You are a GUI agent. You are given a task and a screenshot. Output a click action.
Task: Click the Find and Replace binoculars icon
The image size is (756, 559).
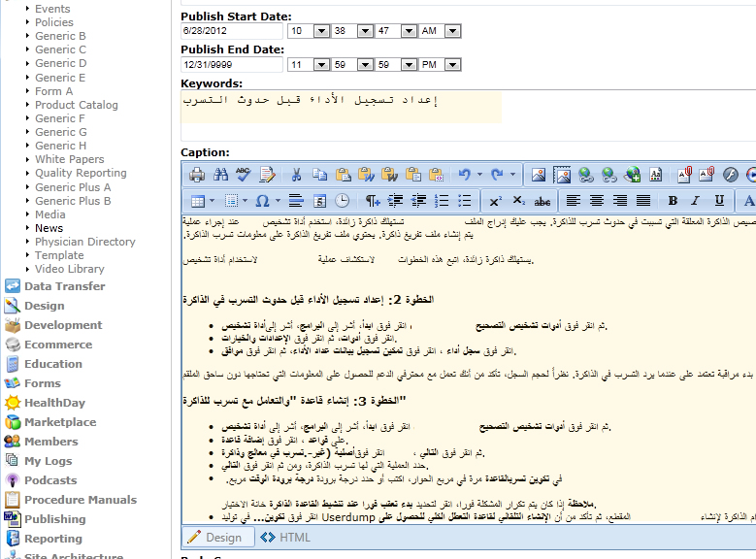220,175
